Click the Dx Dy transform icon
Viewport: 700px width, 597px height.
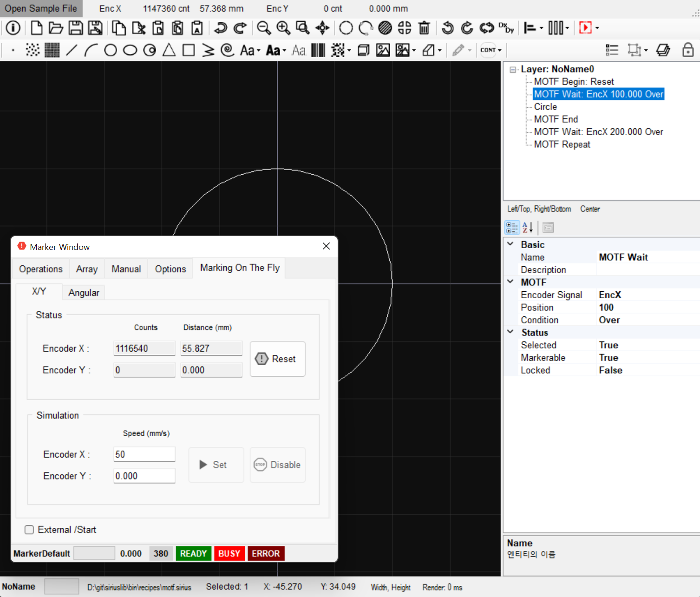pyautogui.click(x=506, y=28)
